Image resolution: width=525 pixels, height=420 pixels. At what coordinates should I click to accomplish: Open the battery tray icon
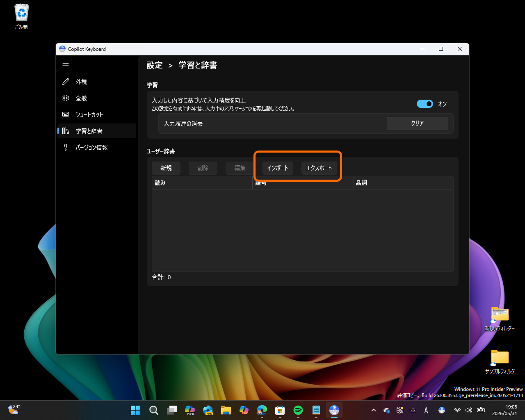point(481,410)
